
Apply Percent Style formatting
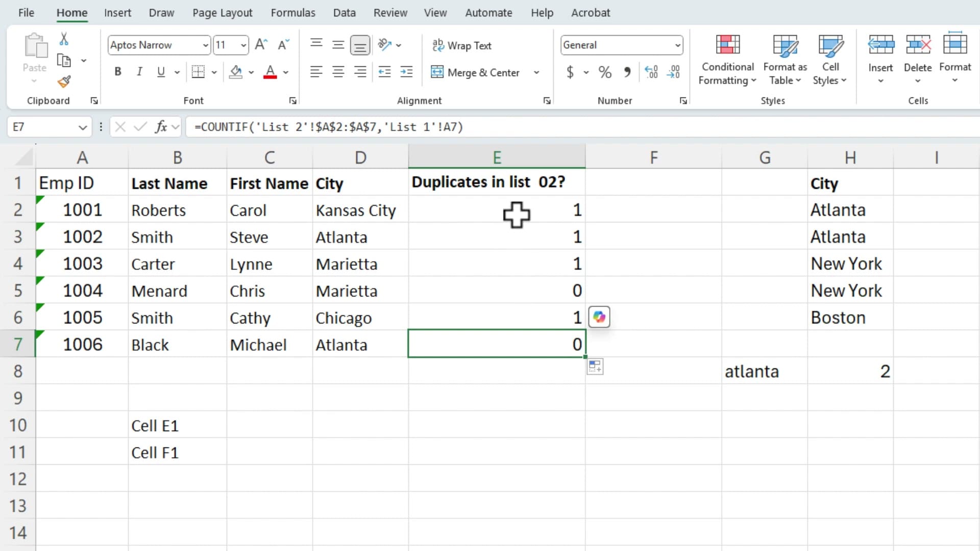coord(605,72)
